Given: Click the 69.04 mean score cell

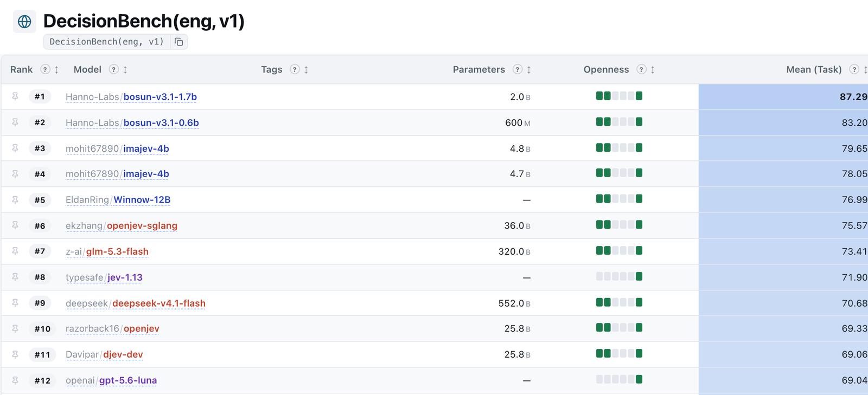Looking at the screenshot, I should 783,380.
